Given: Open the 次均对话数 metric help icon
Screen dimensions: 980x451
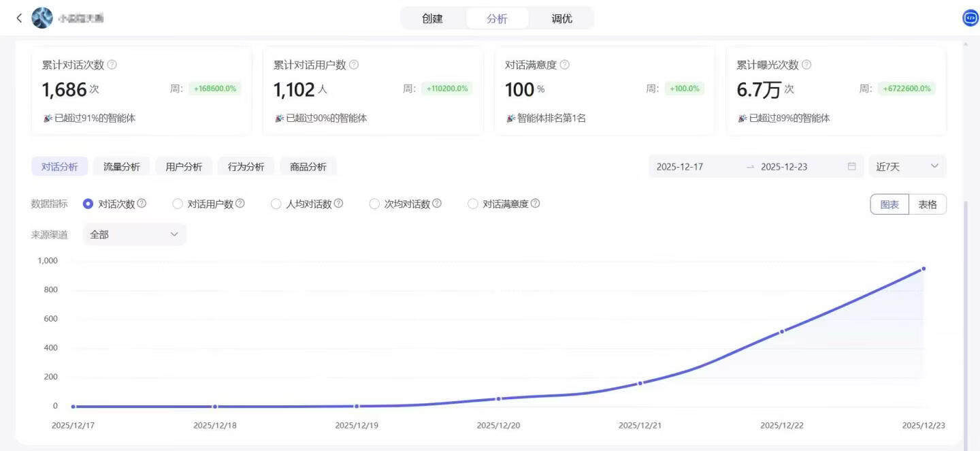Looking at the screenshot, I should point(438,203).
